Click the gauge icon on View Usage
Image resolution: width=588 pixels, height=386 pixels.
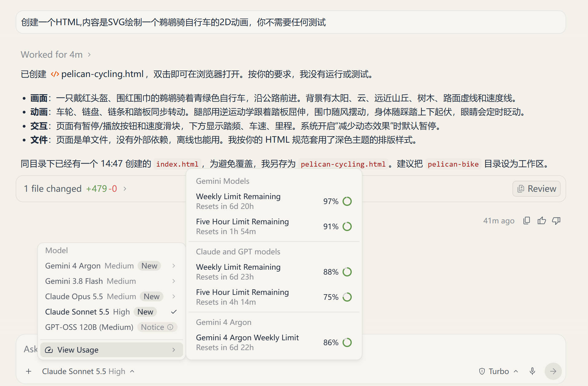click(49, 350)
